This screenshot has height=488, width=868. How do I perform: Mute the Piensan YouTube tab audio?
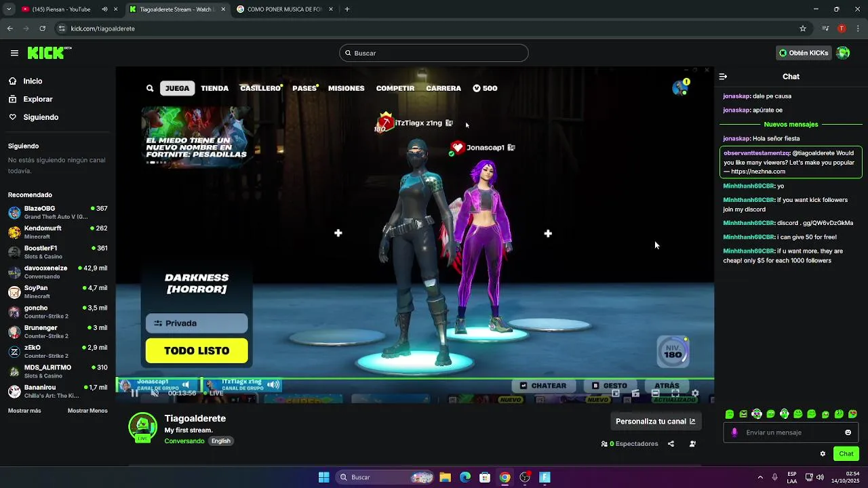pyautogui.click(x=104, y=9)
